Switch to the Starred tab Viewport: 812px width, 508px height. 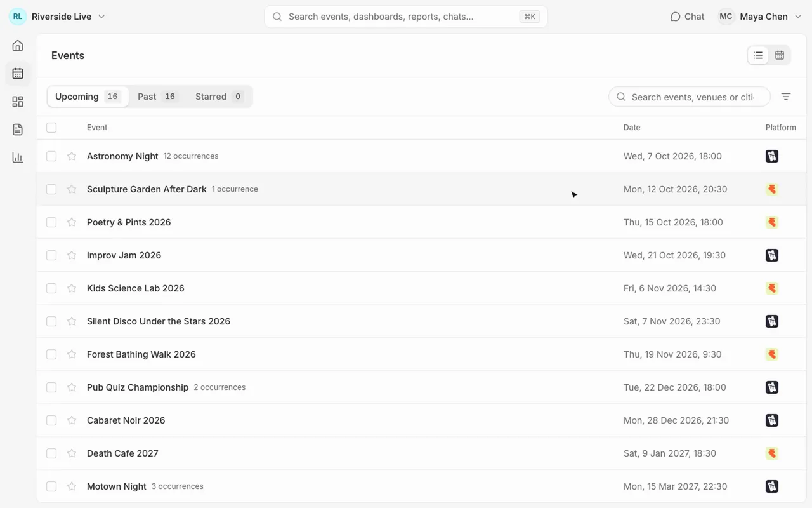coord(219,97)
